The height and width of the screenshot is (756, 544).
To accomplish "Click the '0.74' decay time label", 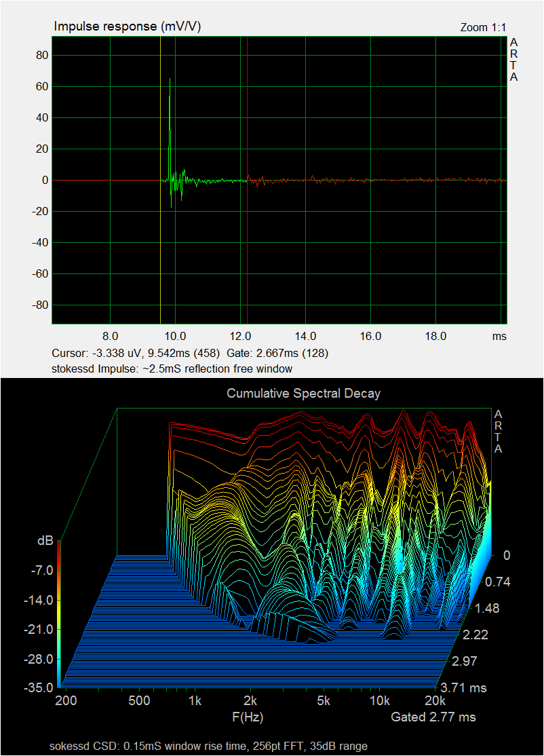I will pos(498,582).
